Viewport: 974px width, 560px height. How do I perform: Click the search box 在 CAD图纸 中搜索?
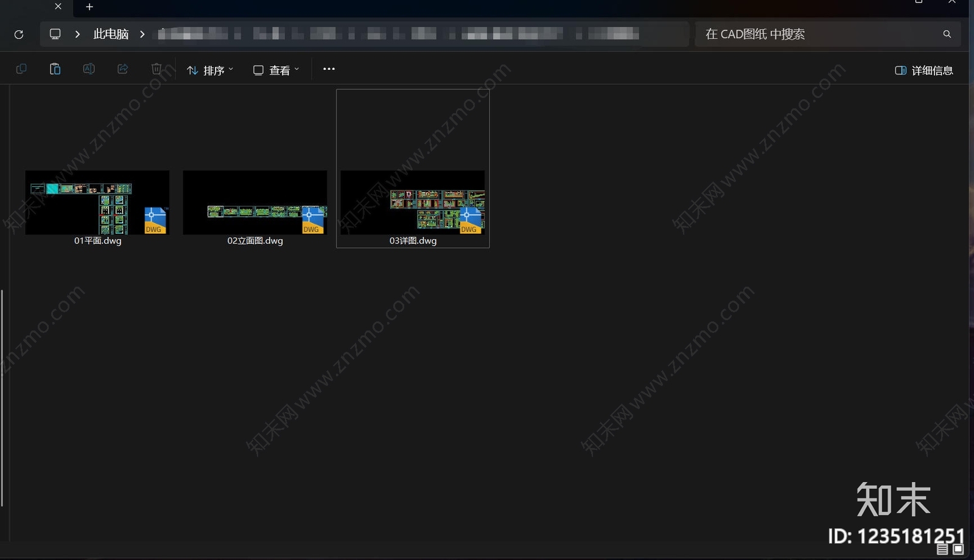click(828, 34)
